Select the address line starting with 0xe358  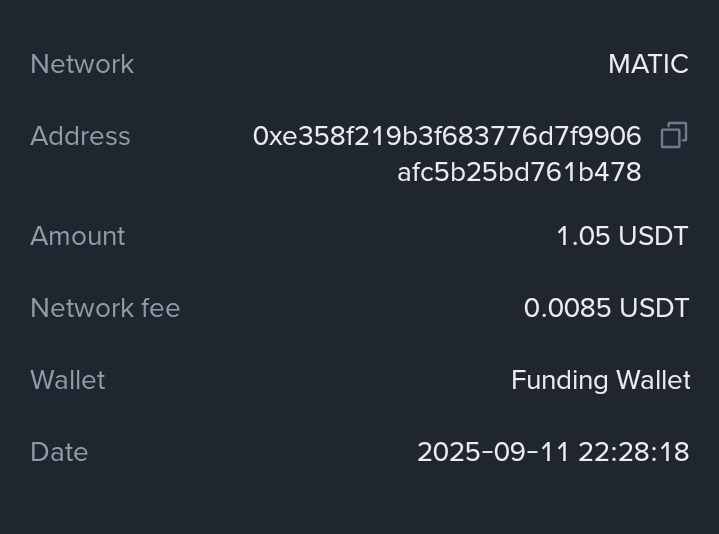click(x=447, y=136)
